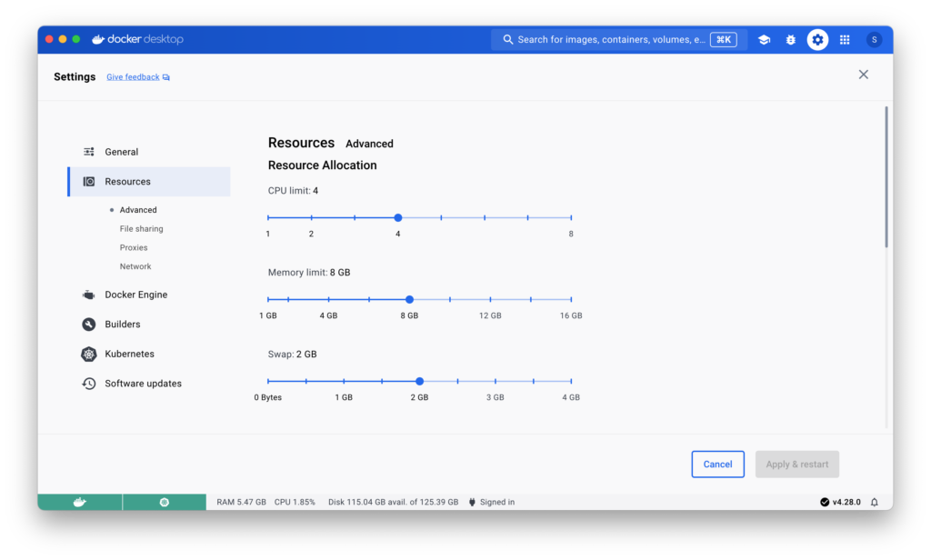931x560 pixels.
Task: Click the Kubernetes icon in the status bar
Action: [165, 502]
